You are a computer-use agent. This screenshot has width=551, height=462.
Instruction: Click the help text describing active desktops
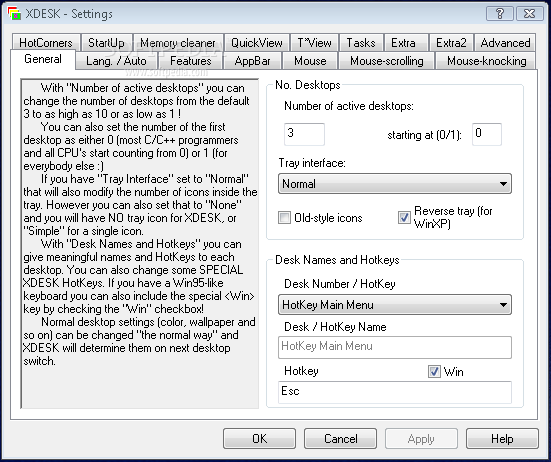pyautogui.click(x=140, y=244)
